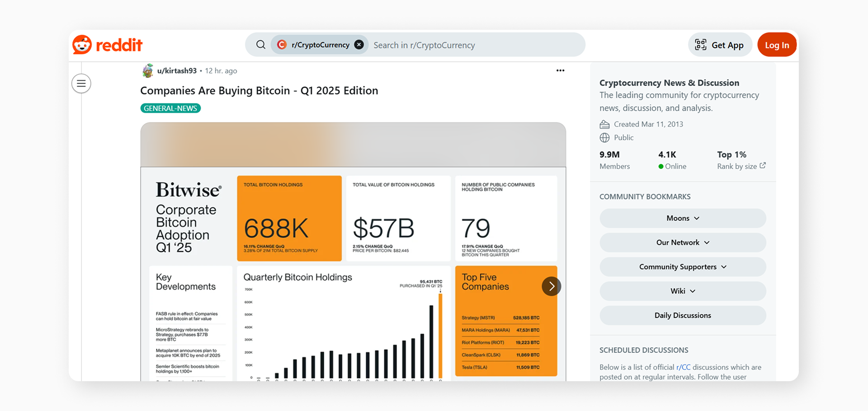Open u/kirtash93 avatar

pos(148,70)
